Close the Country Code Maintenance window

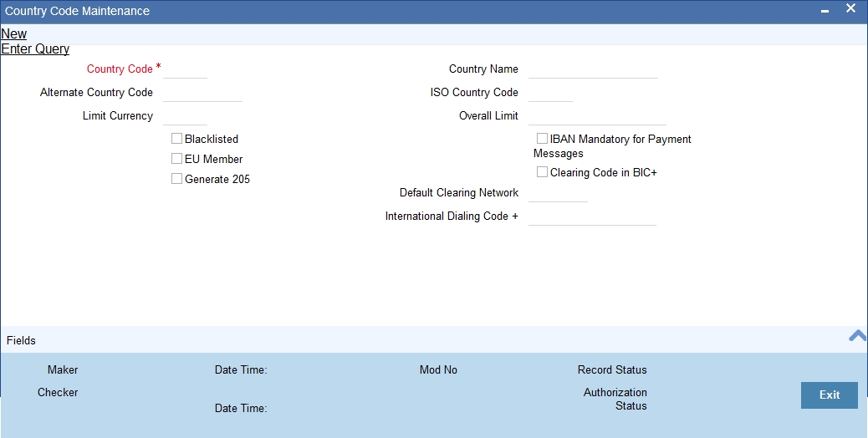pyautogui.click(x=850, y=8)
